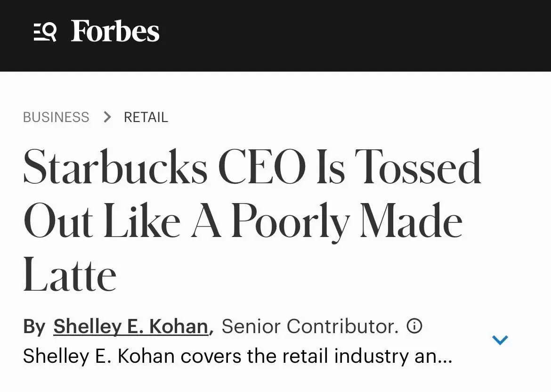Tap the Forbes masthead wordmark

[x=114, y=32]
